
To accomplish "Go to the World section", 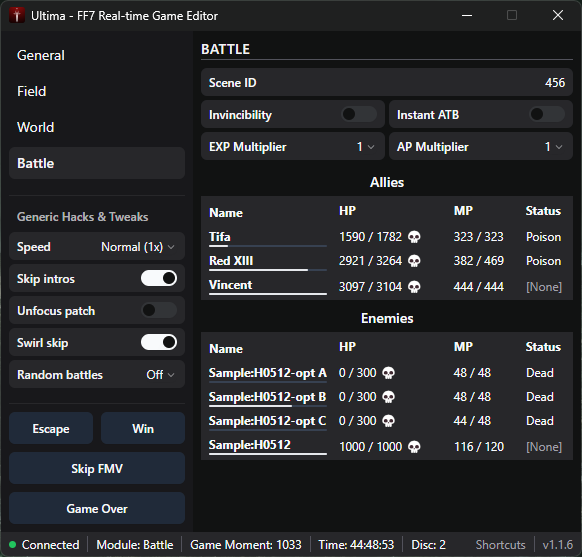I will coord(97,127).
